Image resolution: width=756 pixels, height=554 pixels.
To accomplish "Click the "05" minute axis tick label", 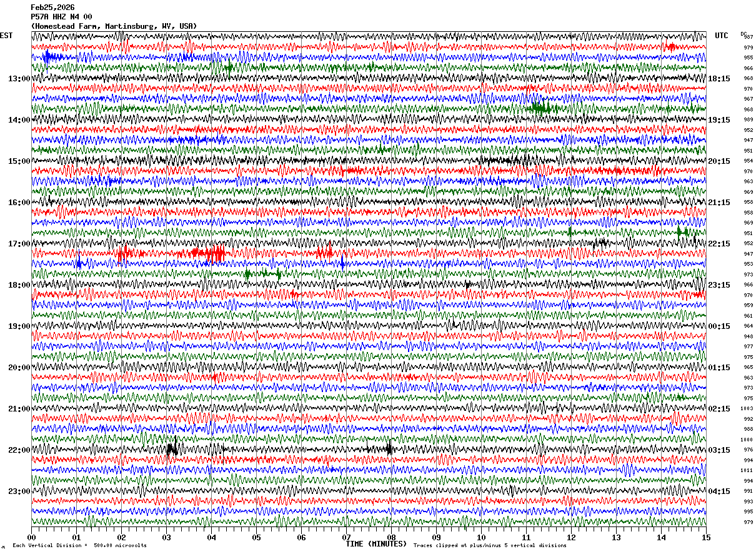I will tap(256, 537).
